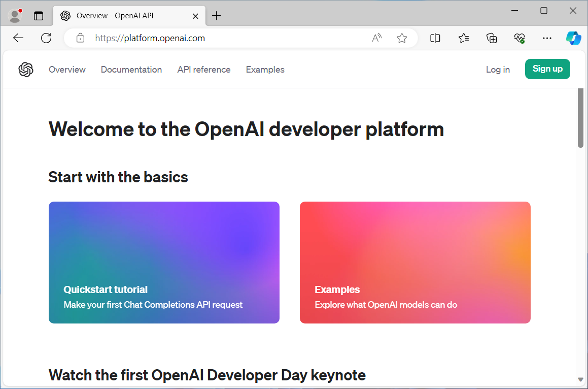The height and width of the screenshot is (389, 588).
Task: Minimize the browser window
Action: pos(514,11)
